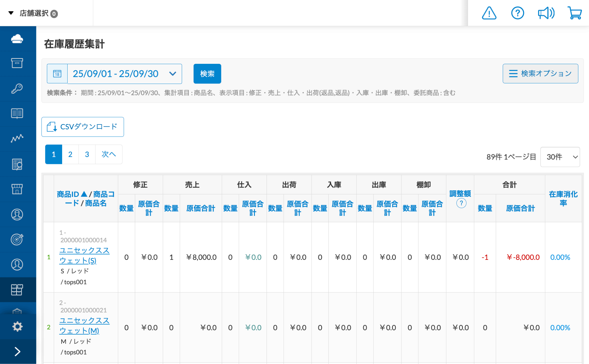This screenshot has height=364, width=589.
Task: Open the store selection dropdown
Action: (34, 13)
